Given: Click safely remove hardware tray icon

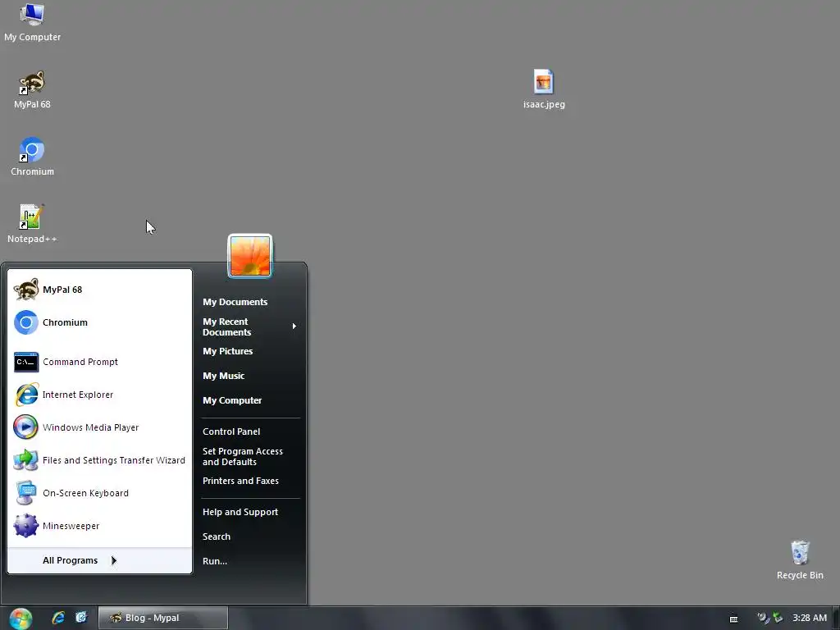Looking at the screenshot, I should pyautogui.click(x=778, y=619).
